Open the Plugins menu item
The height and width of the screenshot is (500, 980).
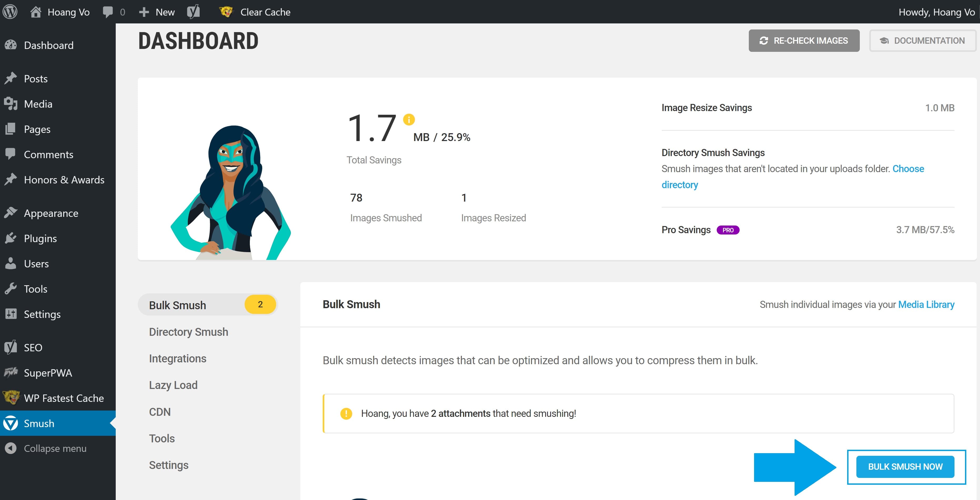click(x=58, y=238)
